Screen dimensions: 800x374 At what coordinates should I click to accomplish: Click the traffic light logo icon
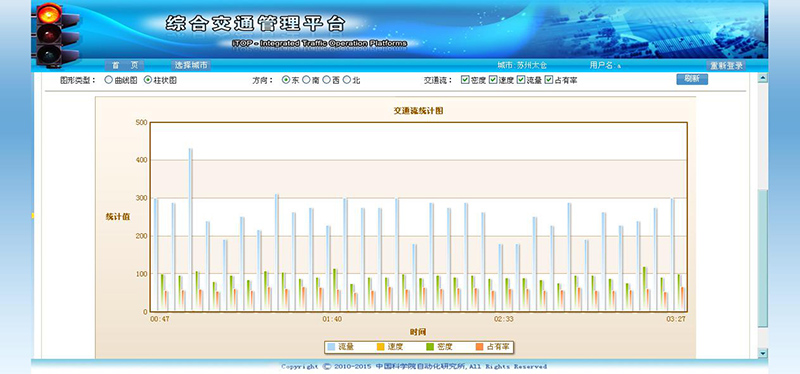click(x=55, y=35)
